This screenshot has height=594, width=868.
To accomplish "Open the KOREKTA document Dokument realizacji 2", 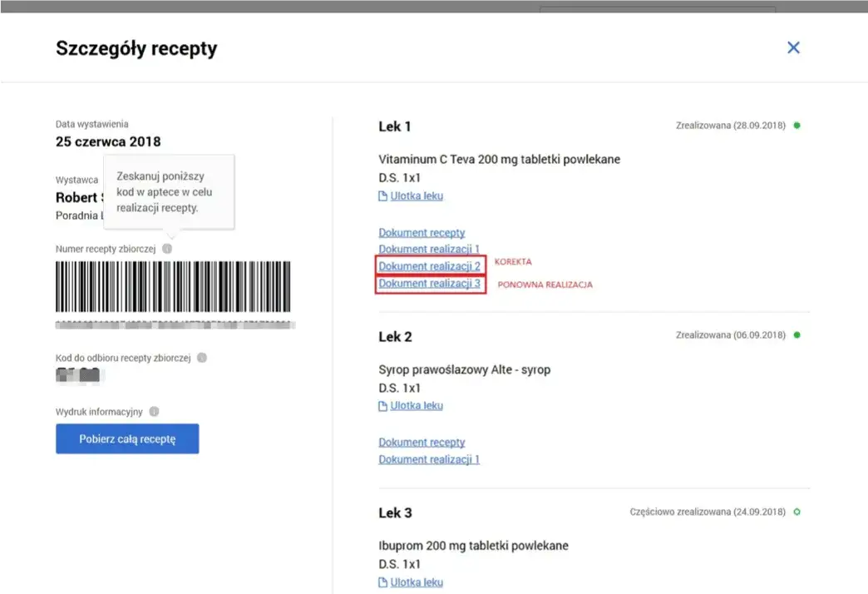I will 430,265.
